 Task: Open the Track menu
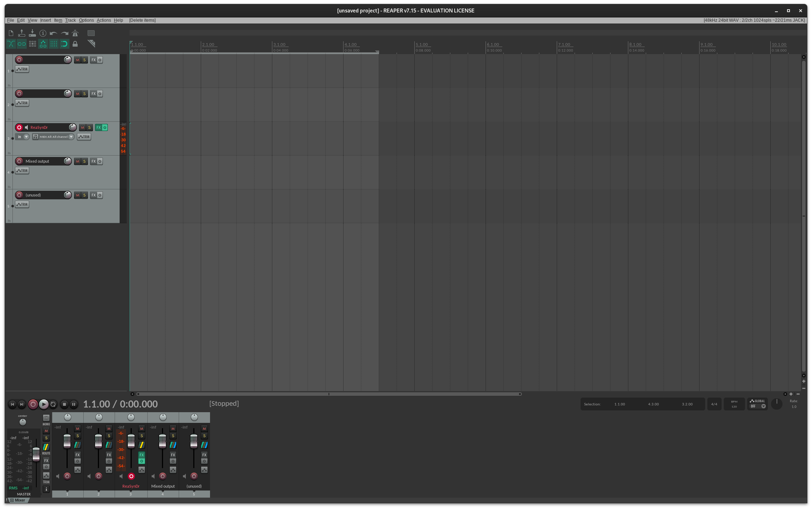70,20
